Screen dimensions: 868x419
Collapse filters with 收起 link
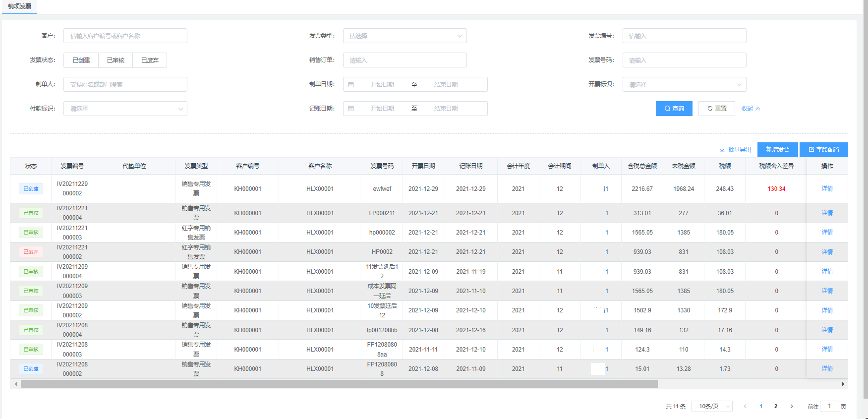[750, 109]
